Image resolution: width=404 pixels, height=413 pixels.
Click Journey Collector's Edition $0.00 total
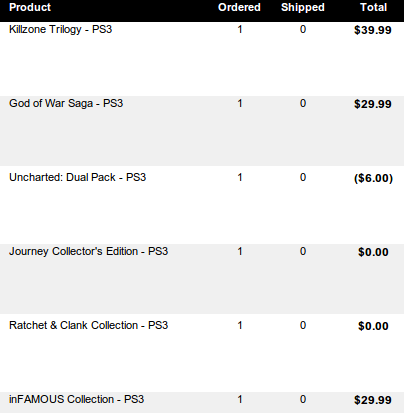(x=373, y=252)
